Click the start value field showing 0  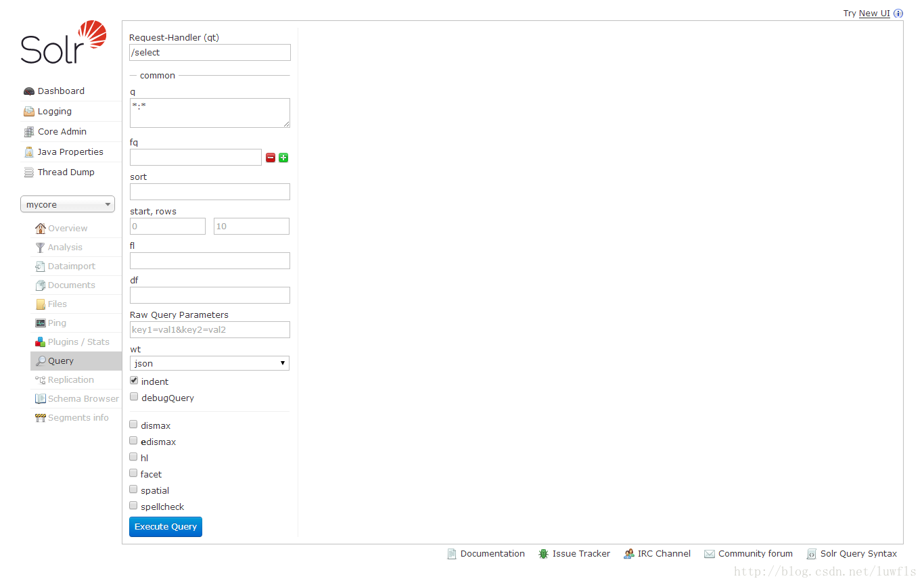tap(168, 227)
